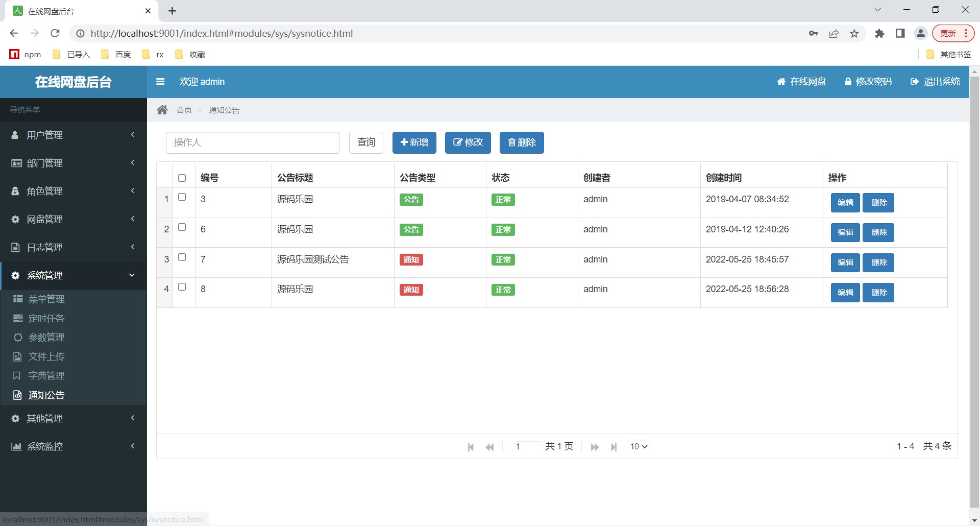Open the npm bookmark
980x526 pixels.
[26, 54]
